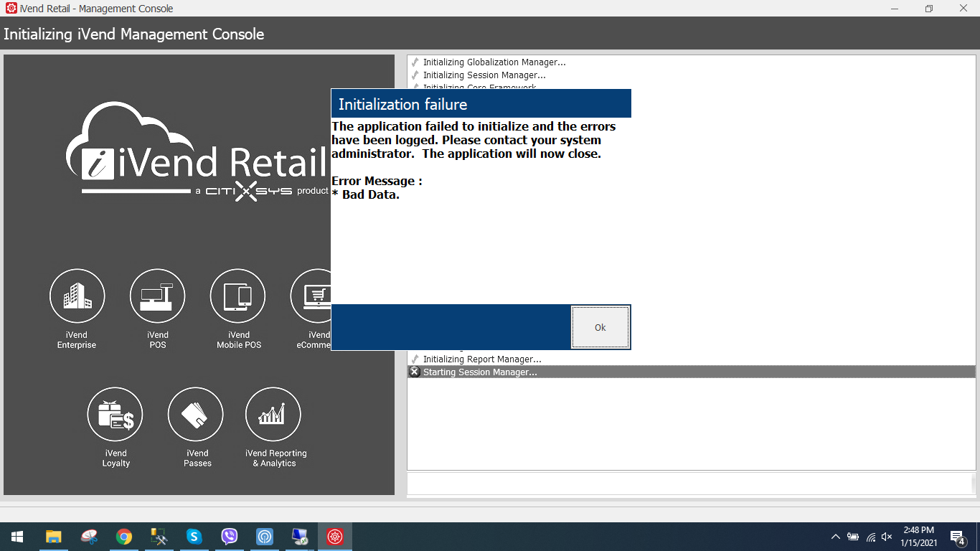Viewport: 980px width, 551px height.
Task: Select the Initializing Globalization Manager log entry
Action: [x=494, y=62]
